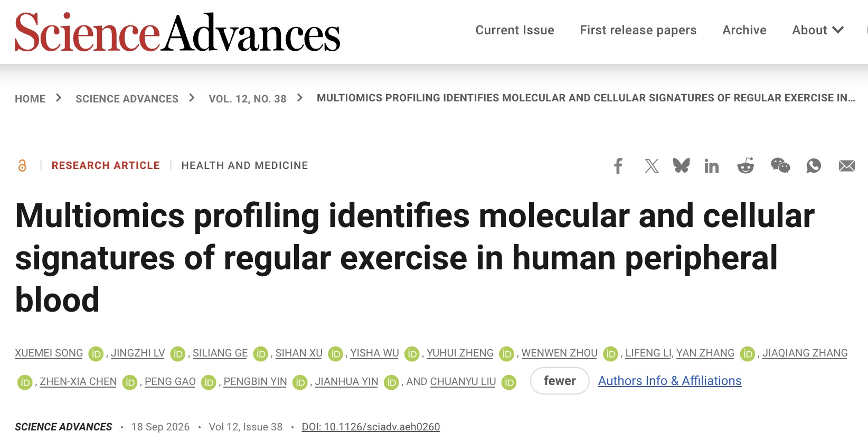The width and height of the screenshot is (868, 441).
Task: Click the Science Advances logo
Action: coord(177,32)
